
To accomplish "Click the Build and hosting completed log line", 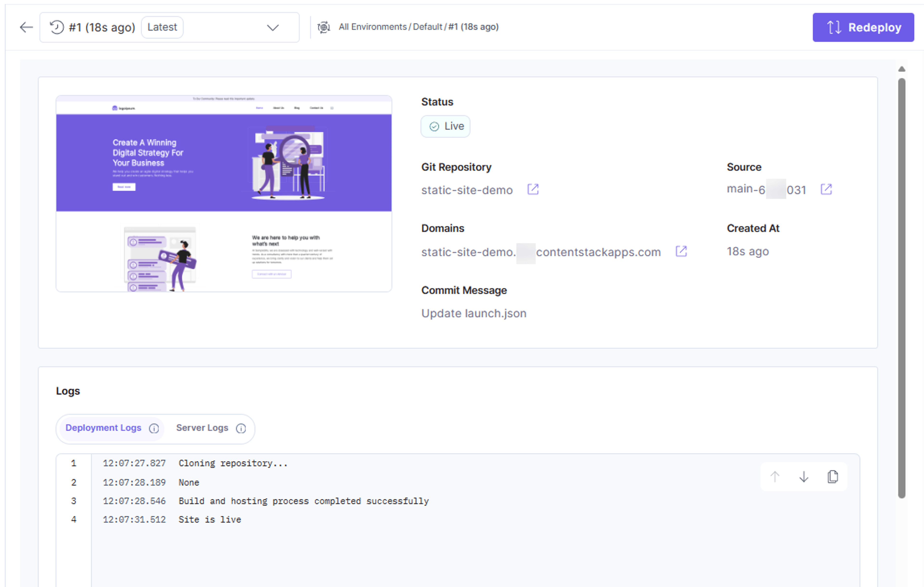I will coord(303,501).
